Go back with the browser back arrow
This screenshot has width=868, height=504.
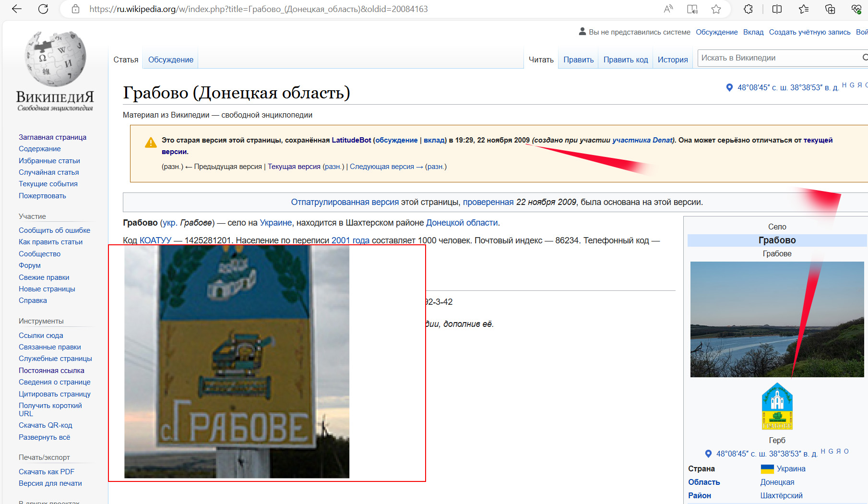[17, 9]
